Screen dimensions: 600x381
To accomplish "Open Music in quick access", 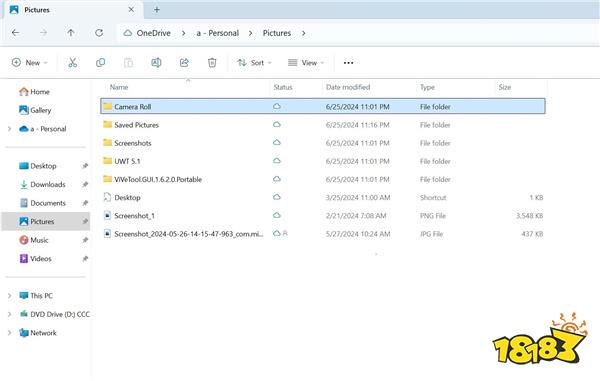I will click(34, 240).
